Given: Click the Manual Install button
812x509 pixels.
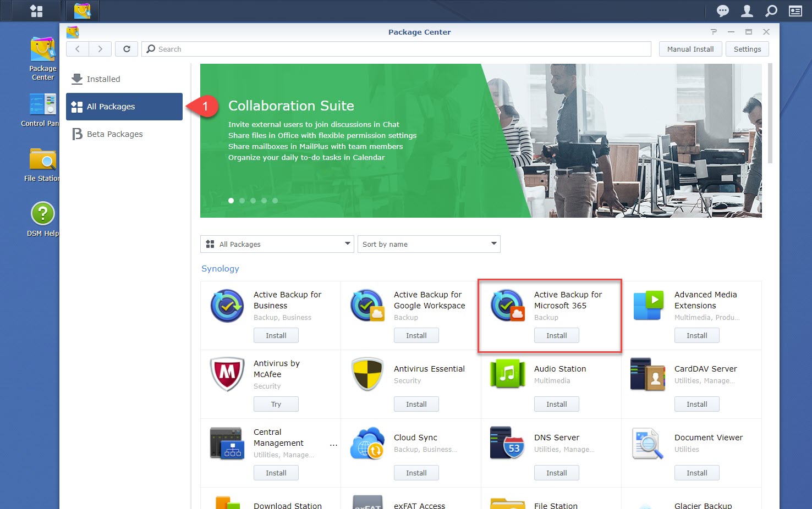Looking at the screenshot, I should (690, 49).
